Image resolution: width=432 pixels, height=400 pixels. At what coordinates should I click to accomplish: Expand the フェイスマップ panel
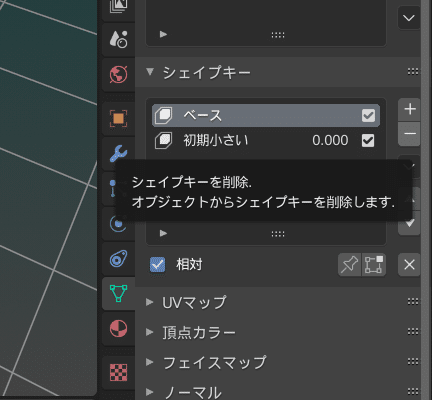point(150,362)
